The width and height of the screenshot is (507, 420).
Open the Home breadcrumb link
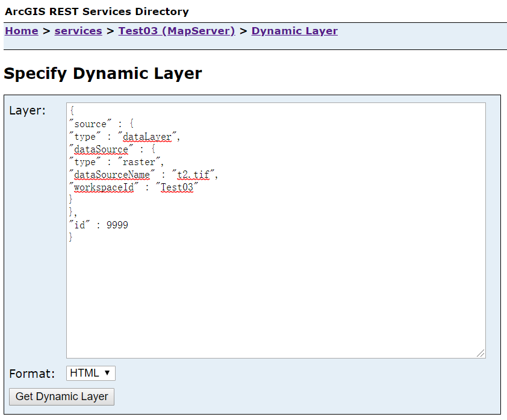tap(21, 31)
